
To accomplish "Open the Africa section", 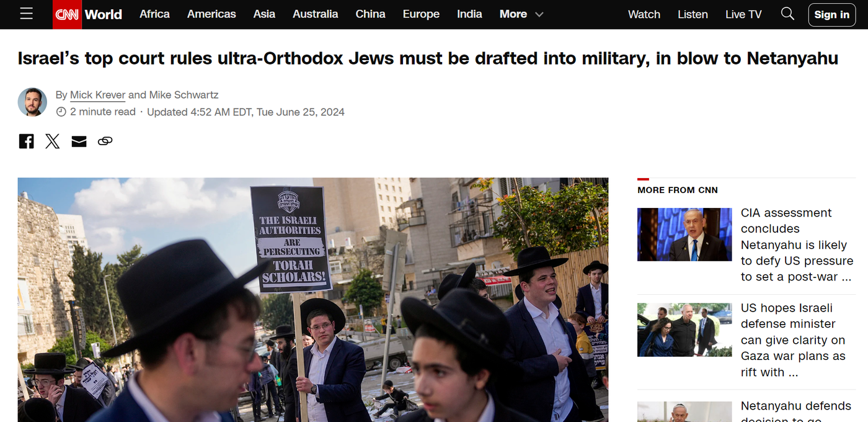I will (154, 14).
